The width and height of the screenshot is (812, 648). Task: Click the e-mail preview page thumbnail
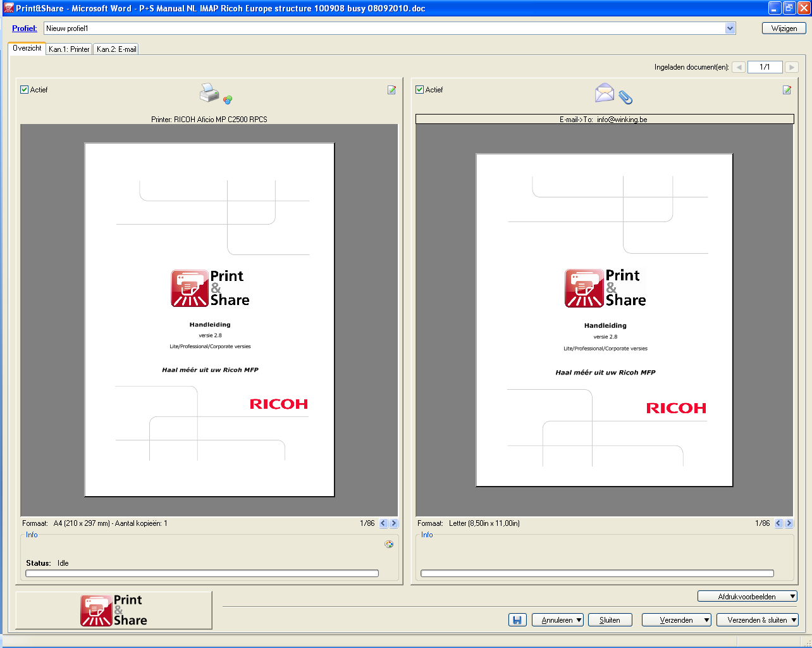click(605, 320)
